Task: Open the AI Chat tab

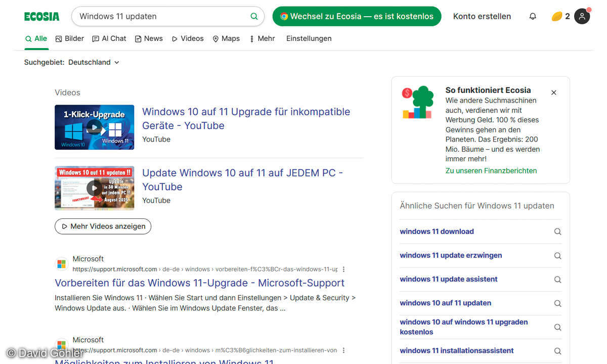Action: (109, 38)
